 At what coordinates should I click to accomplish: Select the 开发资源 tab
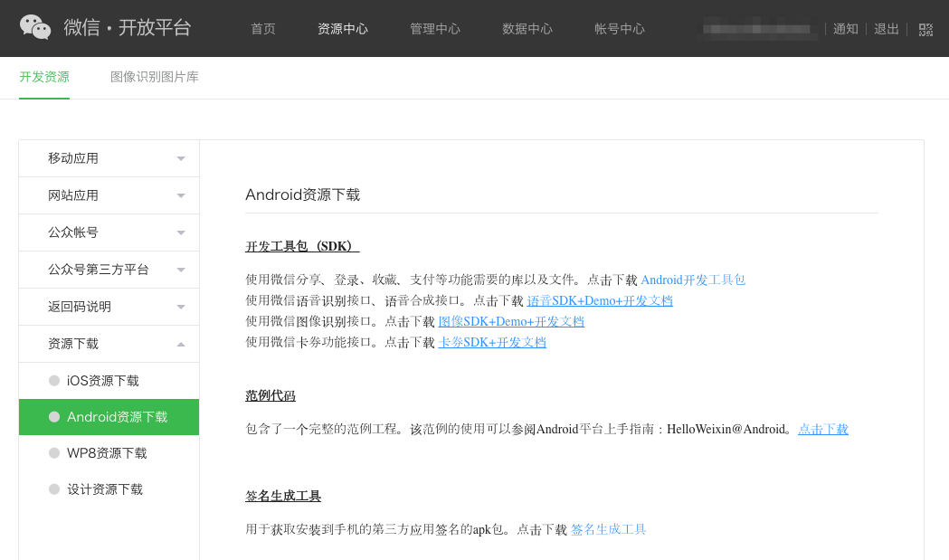point(43,77)
